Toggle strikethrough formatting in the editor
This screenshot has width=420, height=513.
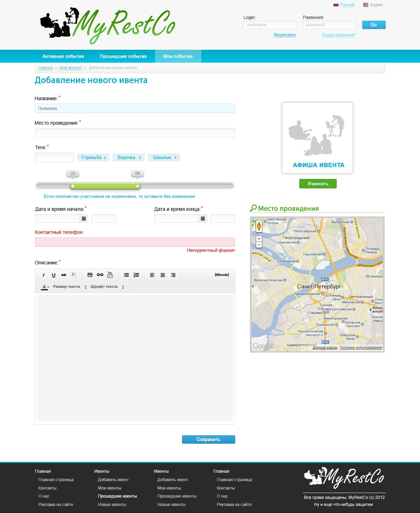[x=64, y=275]
